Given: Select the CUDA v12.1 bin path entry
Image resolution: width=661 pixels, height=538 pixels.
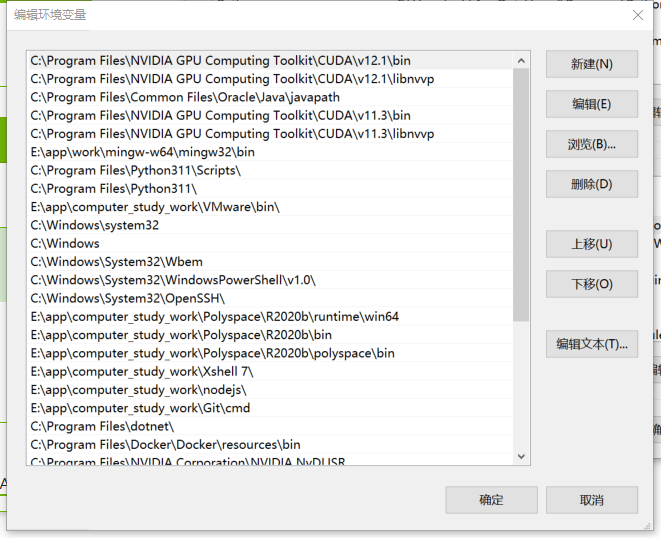Looking at the screenshot, I should 220,61.
